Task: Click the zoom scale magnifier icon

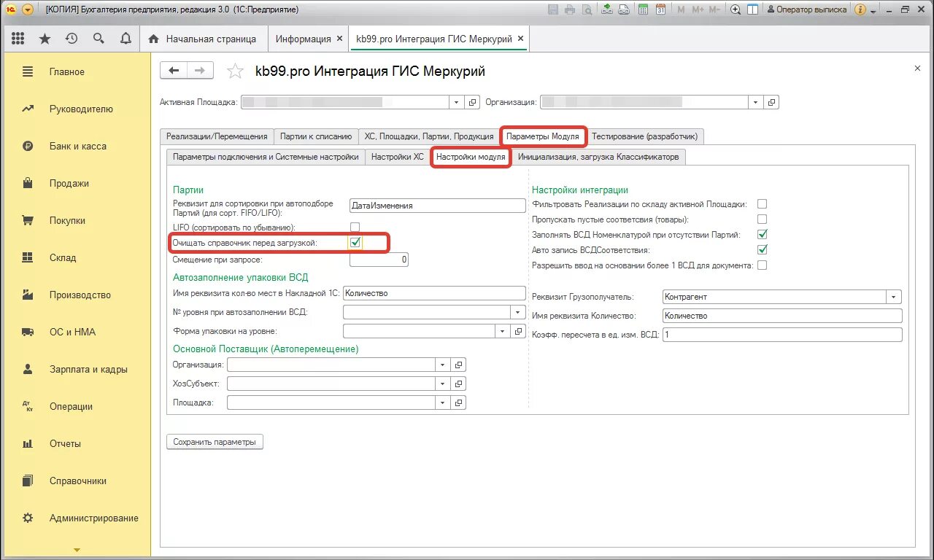Action: point(736,9)
